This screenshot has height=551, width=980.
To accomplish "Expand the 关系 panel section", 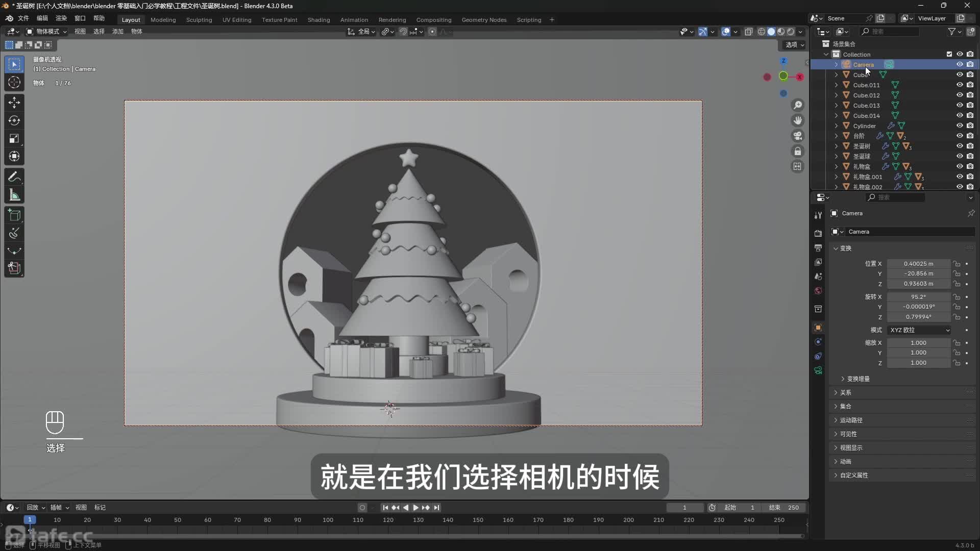I will pyautogui.click(x=846, y=392).
